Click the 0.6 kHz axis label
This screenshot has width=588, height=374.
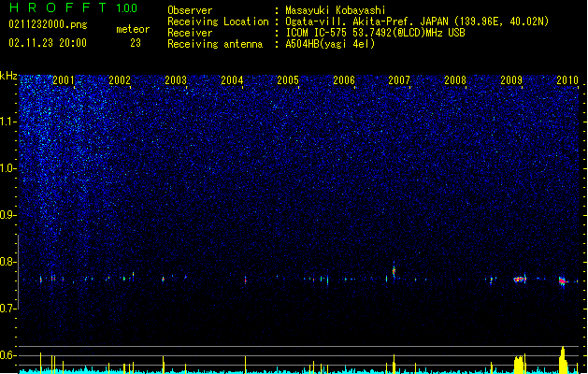click(x=7, y=355)
